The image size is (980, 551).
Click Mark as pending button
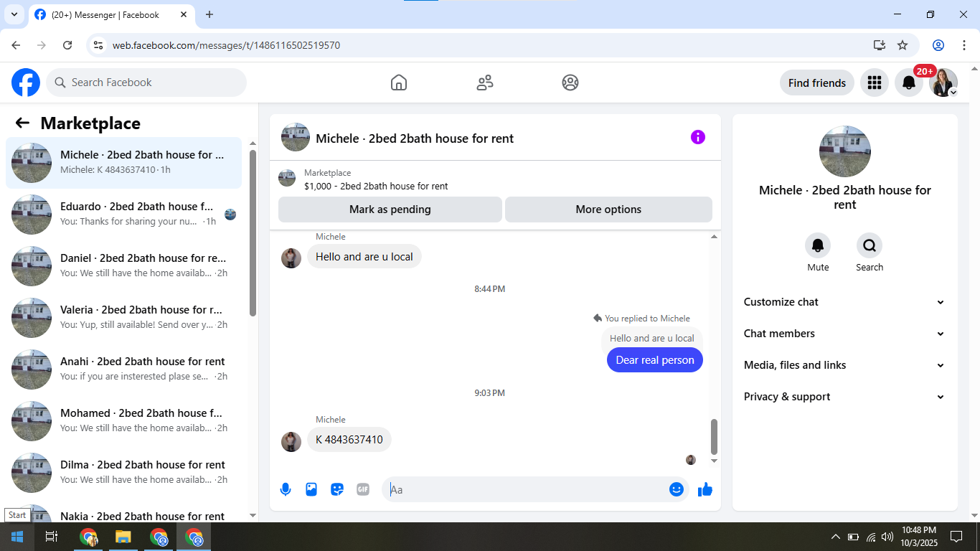(x=390, y=209)
